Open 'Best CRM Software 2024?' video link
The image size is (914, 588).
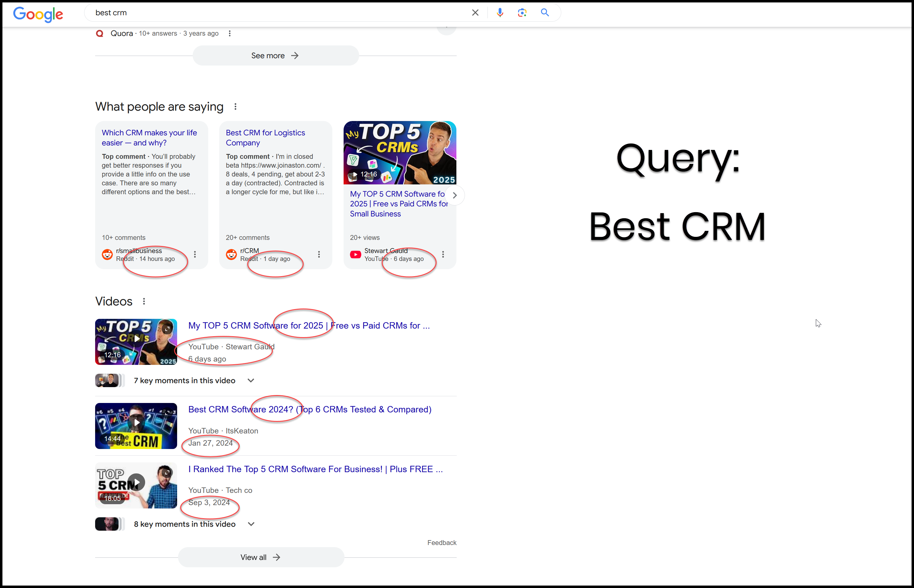coord(309,410)
